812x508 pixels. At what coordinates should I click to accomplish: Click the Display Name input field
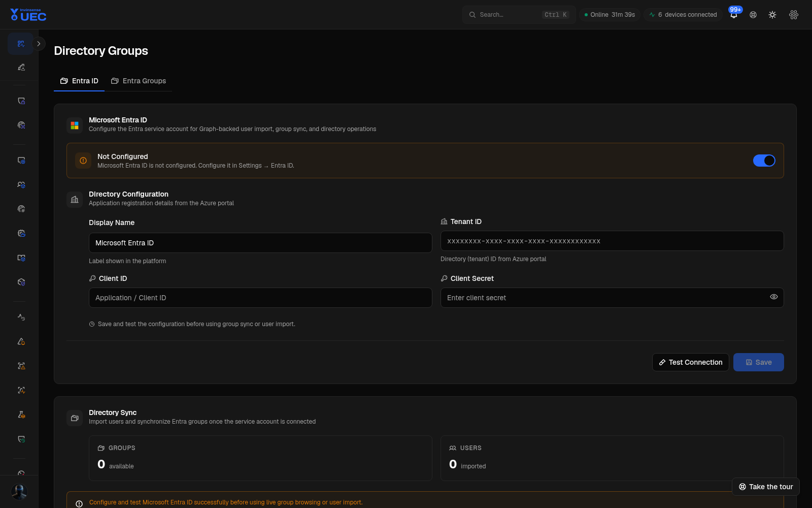pos(260,243)
